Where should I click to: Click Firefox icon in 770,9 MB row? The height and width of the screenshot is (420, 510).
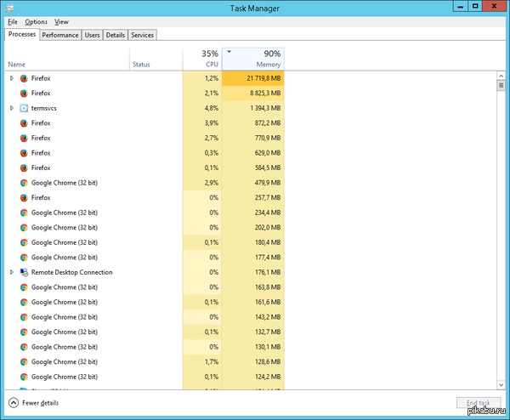tap(24, 139)
